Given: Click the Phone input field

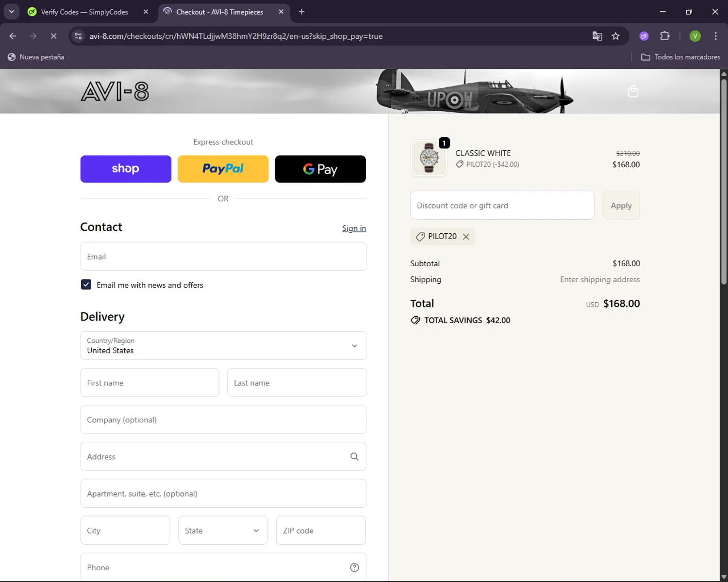Looking at the screenshot, I should click(x=223, y=567).
